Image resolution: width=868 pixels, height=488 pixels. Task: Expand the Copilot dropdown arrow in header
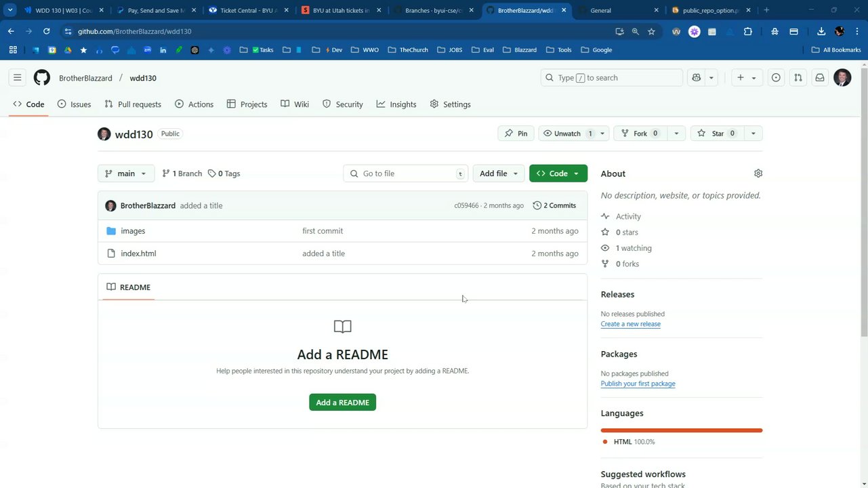(x=711, y=78)
